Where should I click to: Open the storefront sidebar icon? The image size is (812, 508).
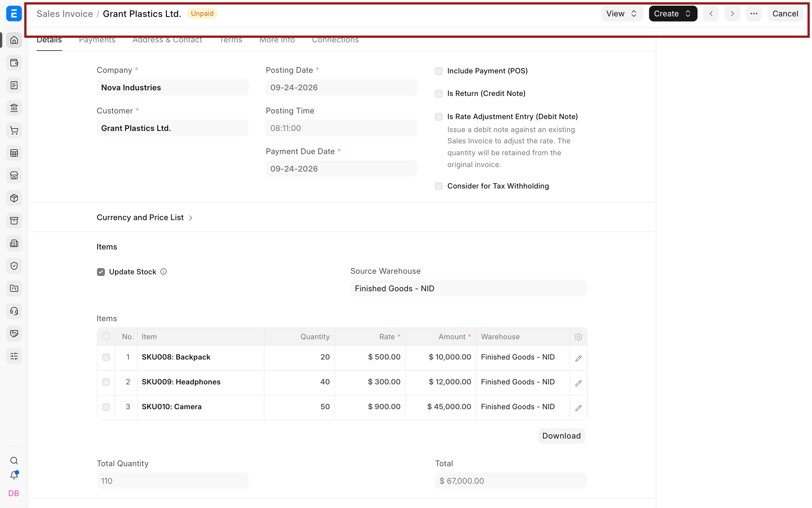point(14,175)
